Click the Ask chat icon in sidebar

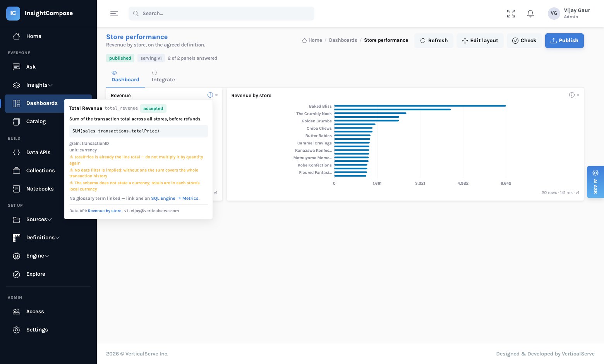[x=16, y=67]
